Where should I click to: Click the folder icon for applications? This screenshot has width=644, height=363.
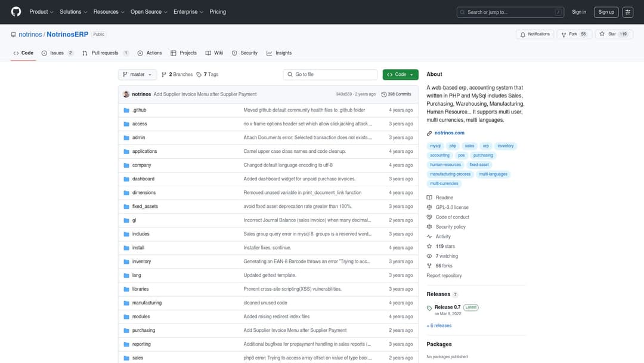pos(126,151)
